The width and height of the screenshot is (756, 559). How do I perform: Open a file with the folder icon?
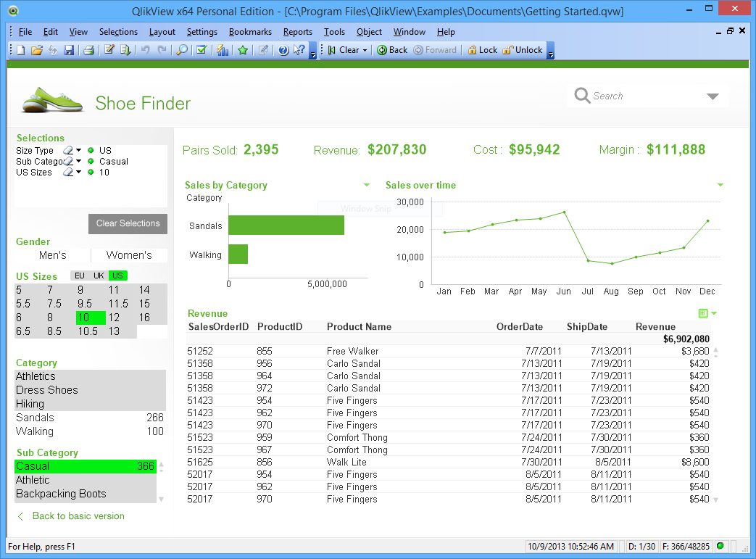click(36, 50)
